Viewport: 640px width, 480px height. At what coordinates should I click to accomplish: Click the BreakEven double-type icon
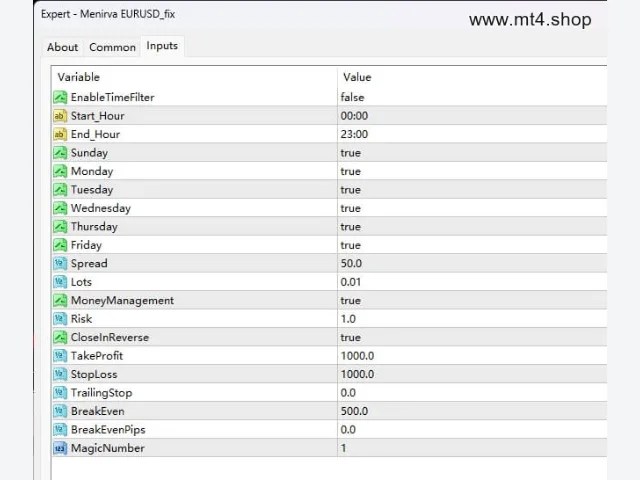click(60, 411)
